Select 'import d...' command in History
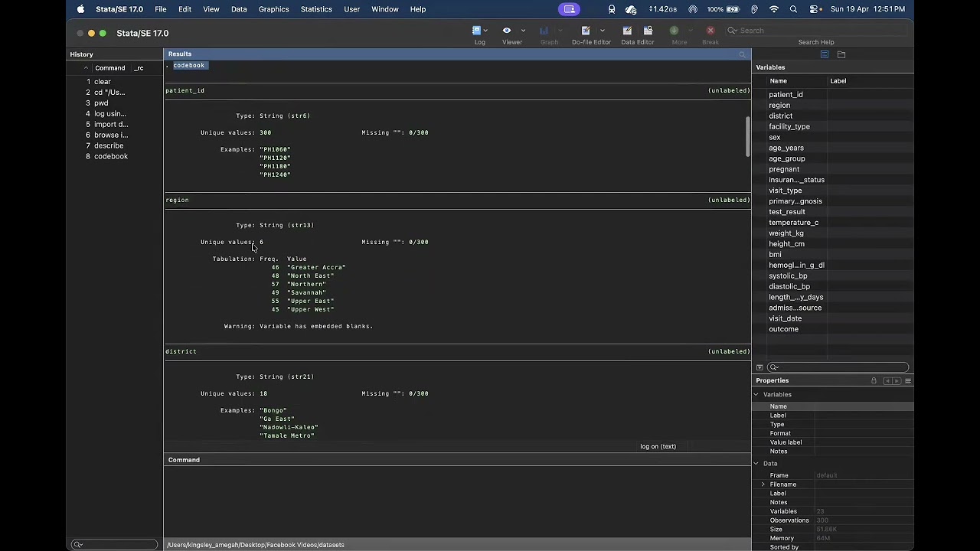980x551 pixels. pyautogui.click(x=111, y=125)
